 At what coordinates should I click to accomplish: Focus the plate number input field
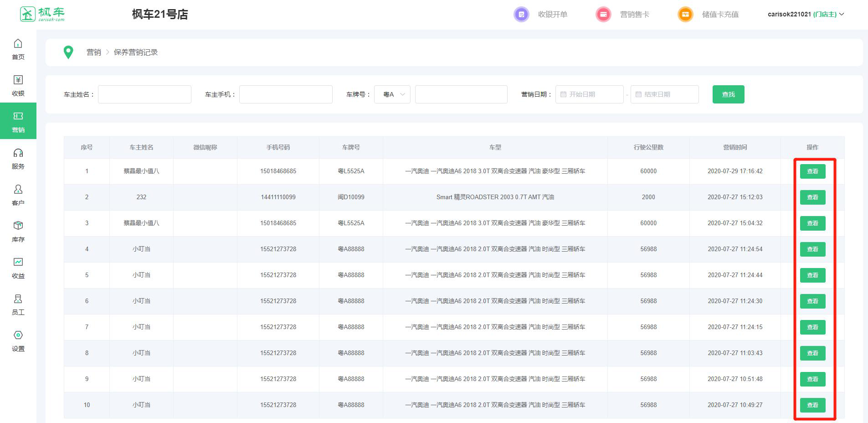click(x=461, y=94)
